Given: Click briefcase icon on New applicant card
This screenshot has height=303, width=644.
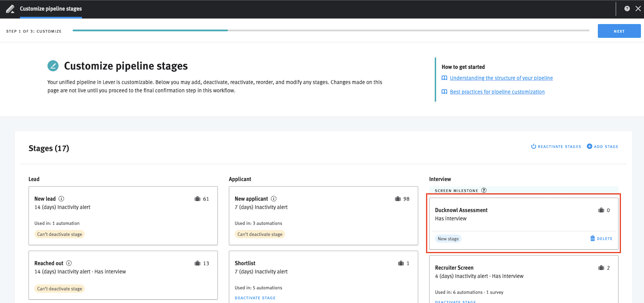Looking at the screenshot, I should coord(398,199).
